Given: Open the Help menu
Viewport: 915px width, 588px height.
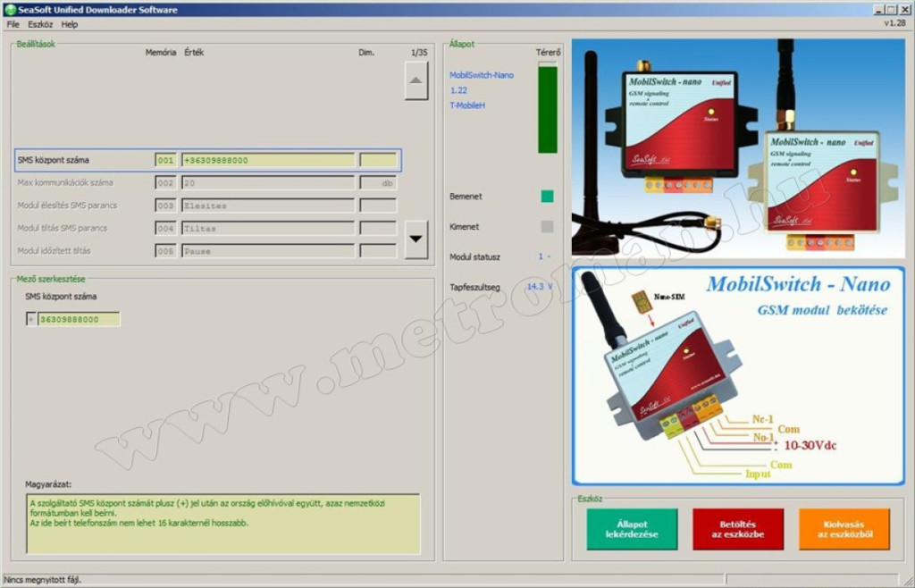Looking at the screenshot, I should coord(70,24).
